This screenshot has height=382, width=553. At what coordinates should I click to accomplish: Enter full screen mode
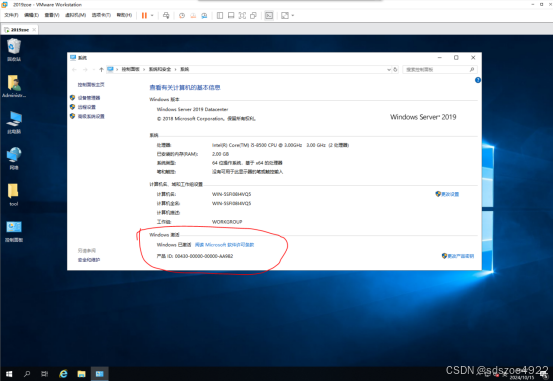click(242, 16)
